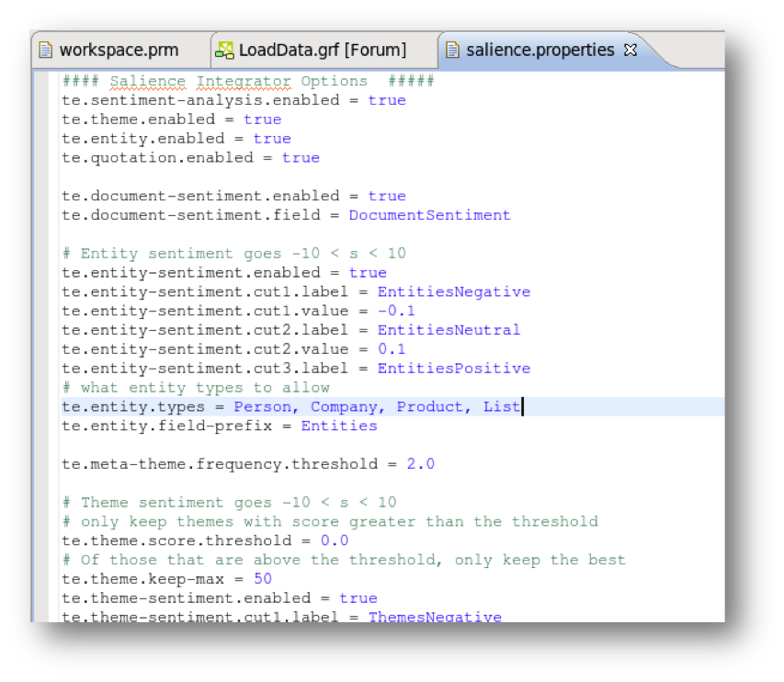Click the te.document-sentiment.field property key
This screenshot has height=682, width=784.
(191, 215)
